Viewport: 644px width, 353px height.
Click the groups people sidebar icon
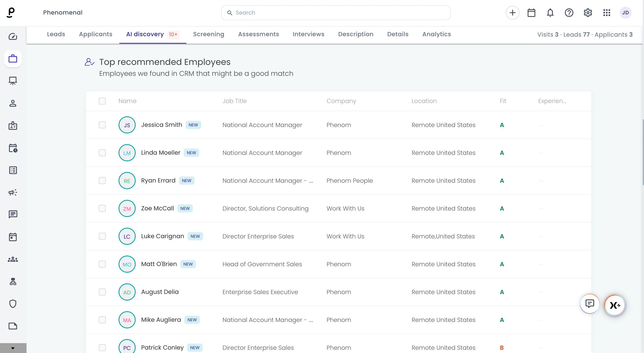[x=13, y=259]
